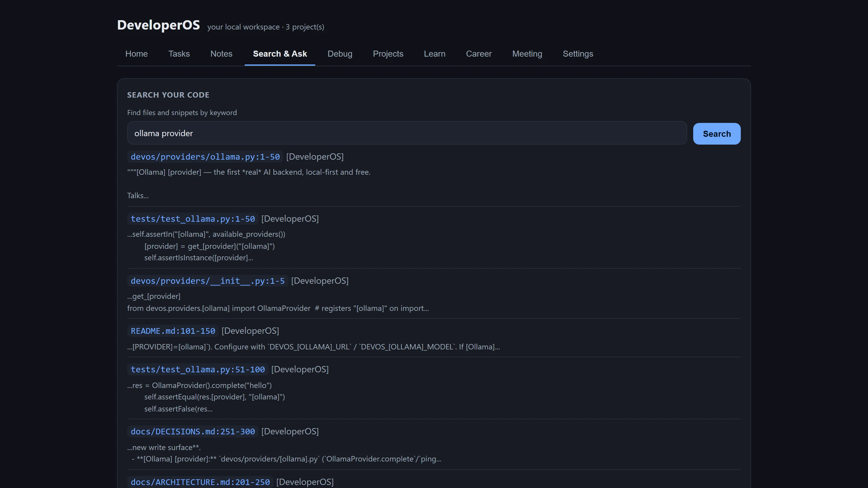Select the Search & Ask tab

coord(280,54)
